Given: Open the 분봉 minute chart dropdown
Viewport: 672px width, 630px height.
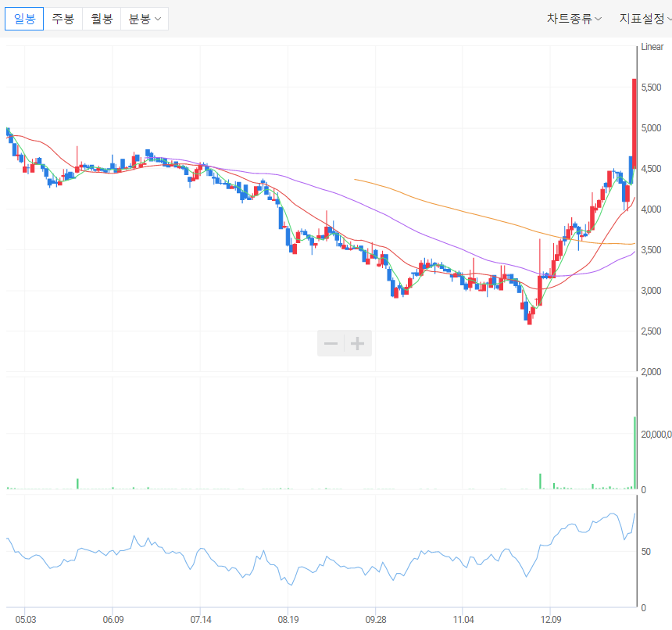Looking at the screenshot, I should pyautogui.click(x=145, y=19).
